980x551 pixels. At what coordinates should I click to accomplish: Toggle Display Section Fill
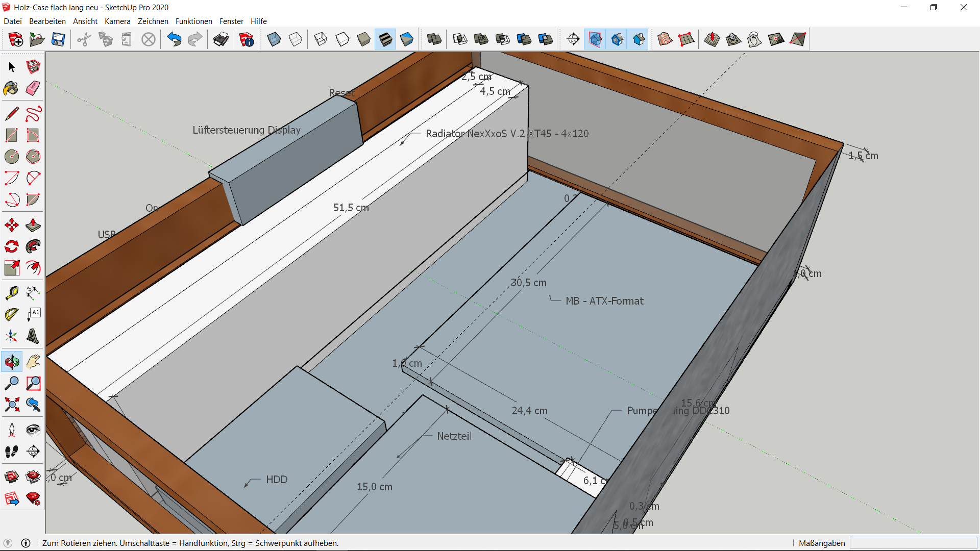(x=639, y=39)
